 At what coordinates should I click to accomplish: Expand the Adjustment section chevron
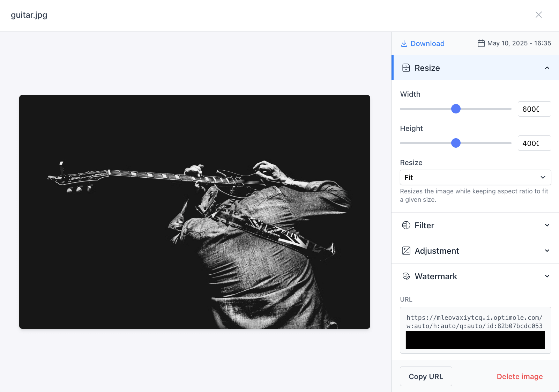pyautogui.click(x=547, y=251)
